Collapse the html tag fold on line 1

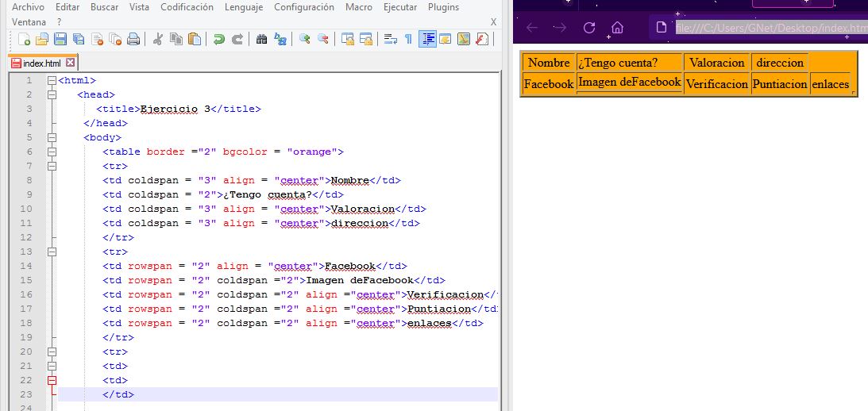(52, 81)
